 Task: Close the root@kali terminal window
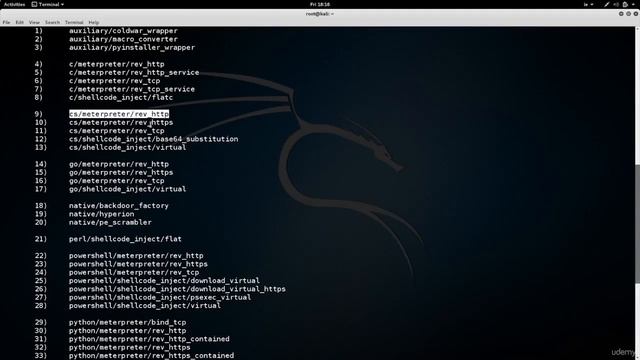[x=636, y=14]
